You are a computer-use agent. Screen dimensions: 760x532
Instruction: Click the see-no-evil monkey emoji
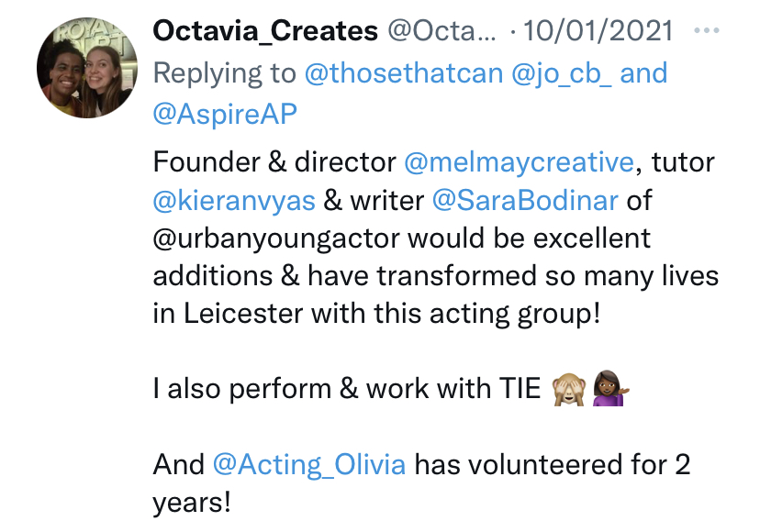(567, 390)
